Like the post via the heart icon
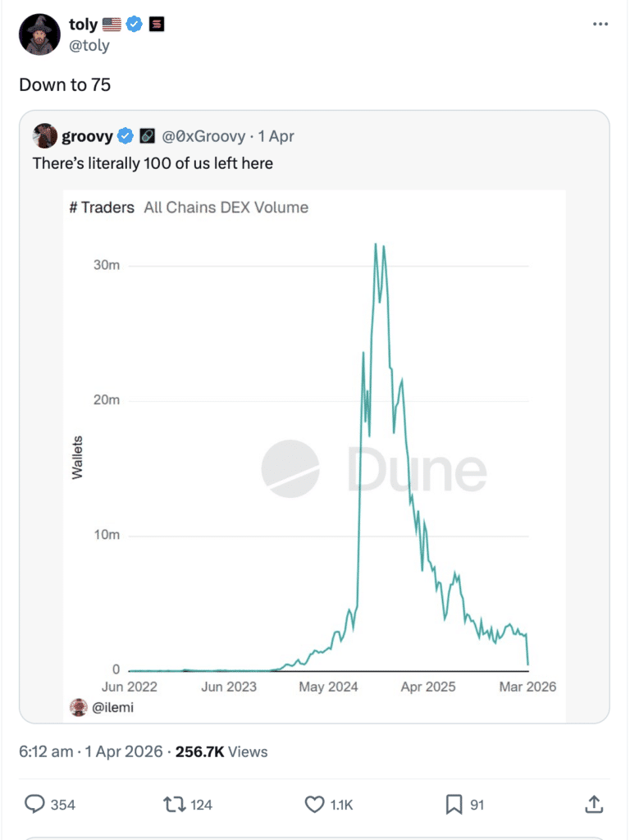Screen dimensions: 630x840 (x=316, y=806)
